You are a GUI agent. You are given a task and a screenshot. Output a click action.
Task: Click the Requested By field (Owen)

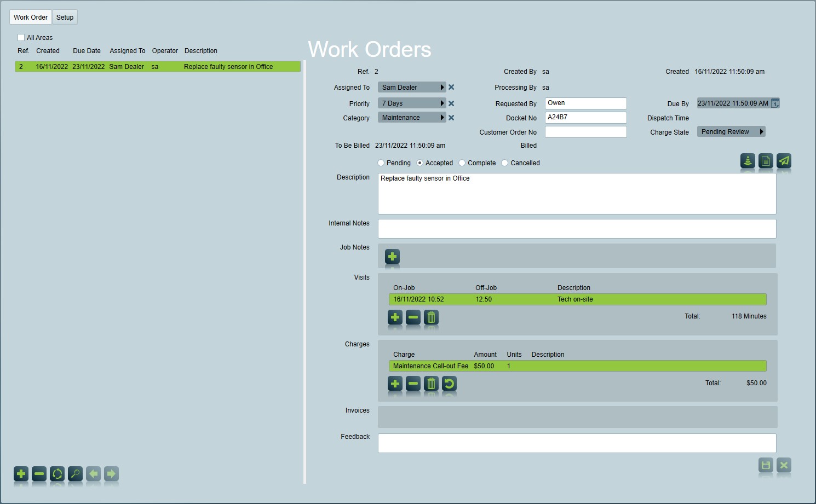(x=586, y=103)
